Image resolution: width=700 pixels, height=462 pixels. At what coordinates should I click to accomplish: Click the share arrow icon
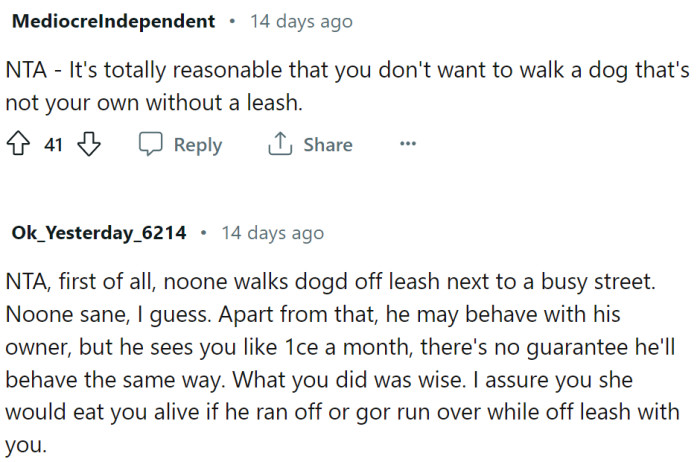(x=279, y=145)
